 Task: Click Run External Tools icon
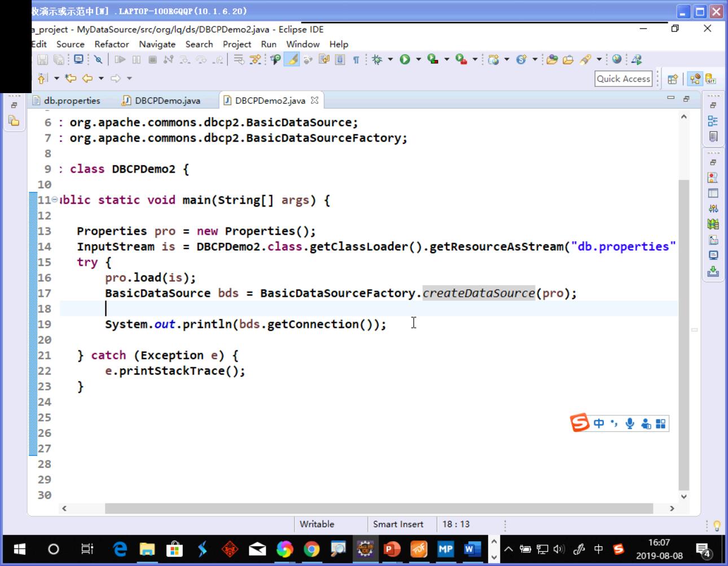(461, 59)
